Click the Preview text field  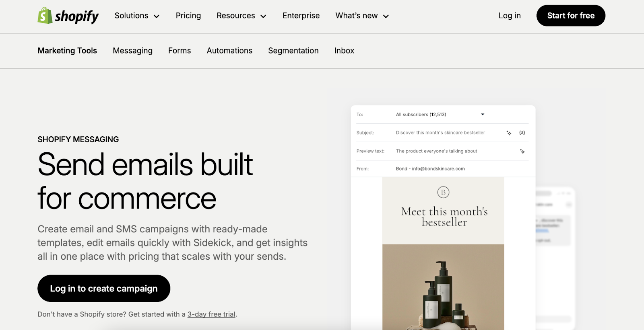pos(437,151)
